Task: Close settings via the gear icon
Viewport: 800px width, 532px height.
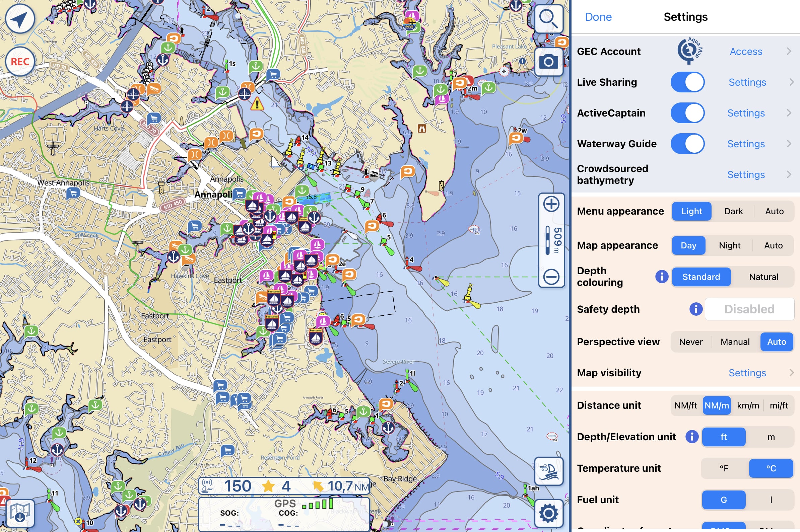Action: pos(548,513)
